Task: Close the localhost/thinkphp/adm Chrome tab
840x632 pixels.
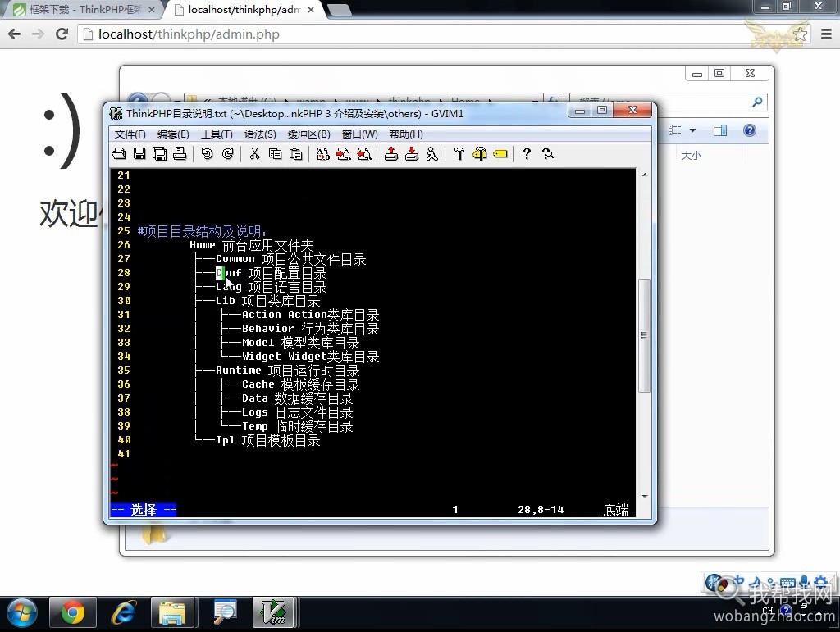Action: 311,10
